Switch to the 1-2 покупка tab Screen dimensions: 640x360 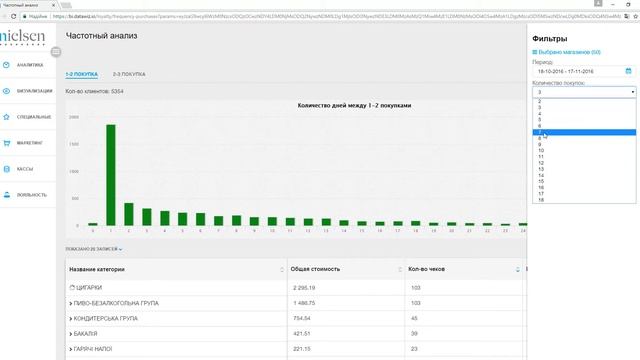pos(82,74)
